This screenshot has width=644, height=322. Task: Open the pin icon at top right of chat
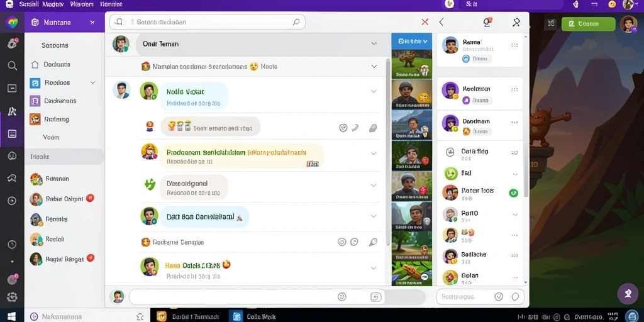coord(516,23)
